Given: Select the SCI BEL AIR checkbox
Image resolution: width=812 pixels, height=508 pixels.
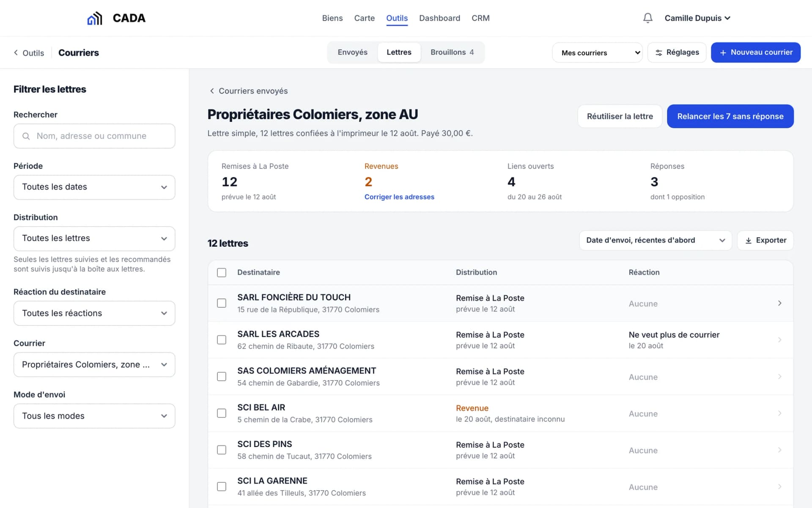Looking at the screenshot, I should (x=222, y=413).
